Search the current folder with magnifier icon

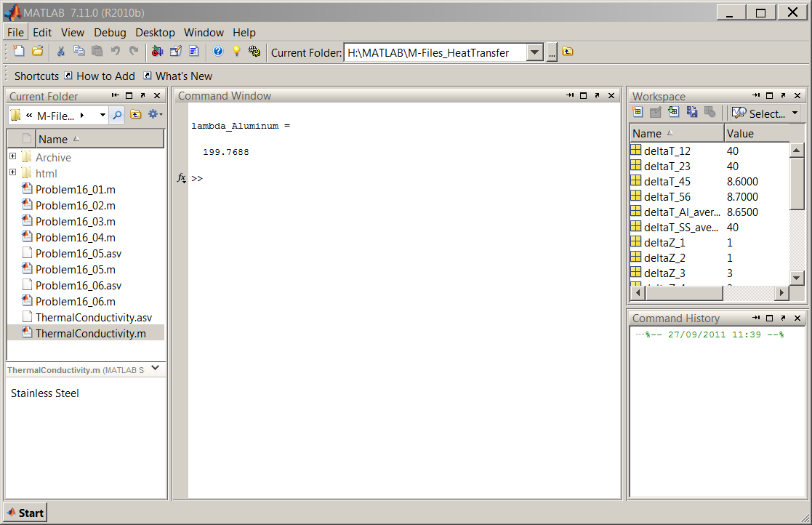(118, 115)
